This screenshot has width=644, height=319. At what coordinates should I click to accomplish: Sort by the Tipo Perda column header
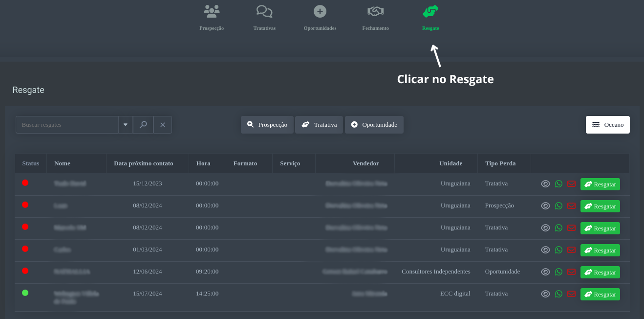tap(500, 163)
